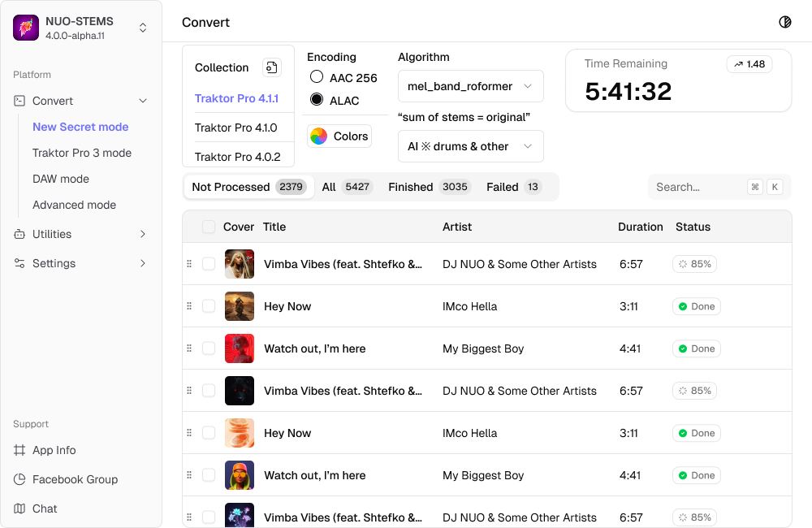The width and height of the screenshot is (812, 528).
Task: Click the Time Remaining 5:41:32 readout
Action: (628, 91)
